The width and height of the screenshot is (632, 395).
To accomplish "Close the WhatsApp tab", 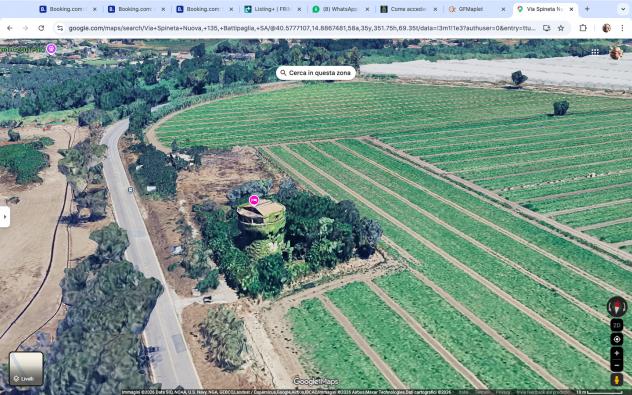I will point(367,9).
